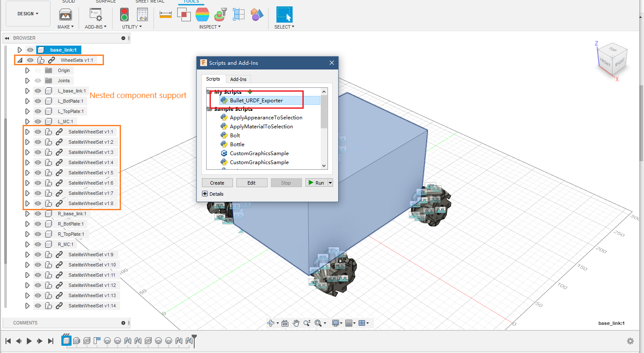This screenshot has width=644, height=353.
Task: Open Run button dropdown arrow
Action: [330, 183]
